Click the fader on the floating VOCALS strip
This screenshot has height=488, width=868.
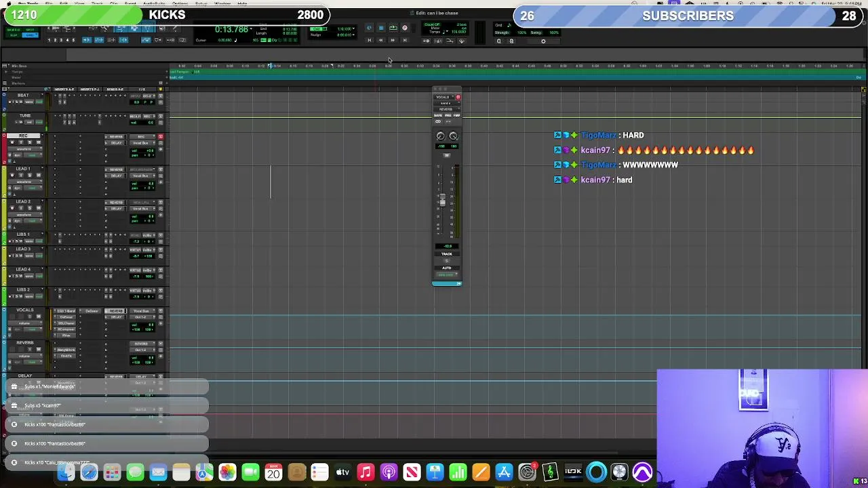(443, 199)
